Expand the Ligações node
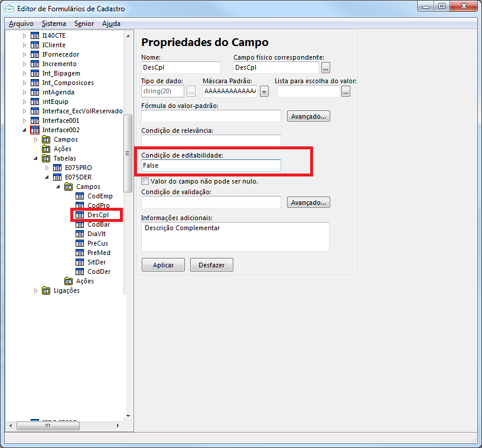This screenshot has width=482, height=448. pyautogui.click(x=35, y=290)
